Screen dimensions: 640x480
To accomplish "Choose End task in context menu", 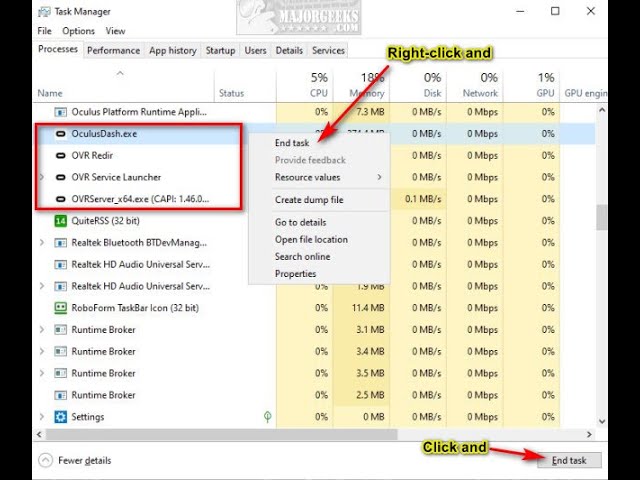I will tap(292, 143).
